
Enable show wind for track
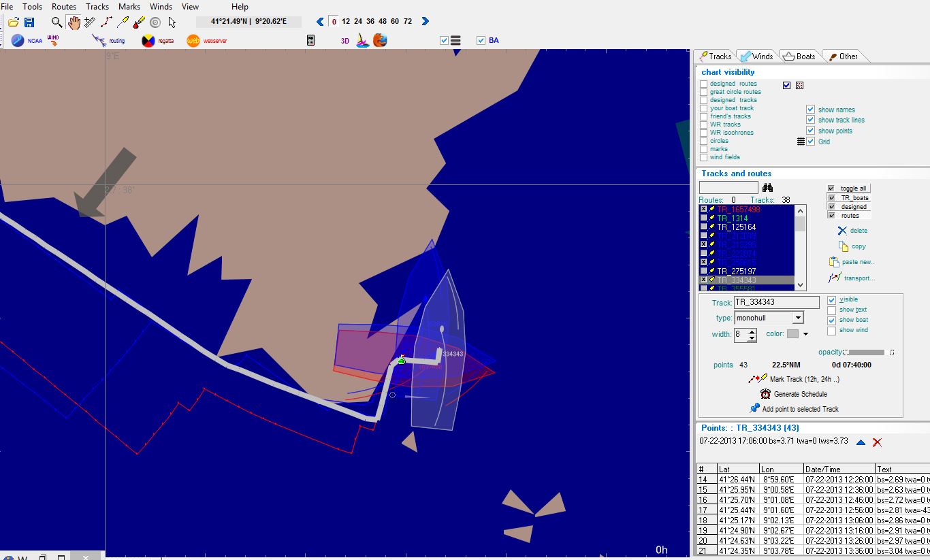831,331
